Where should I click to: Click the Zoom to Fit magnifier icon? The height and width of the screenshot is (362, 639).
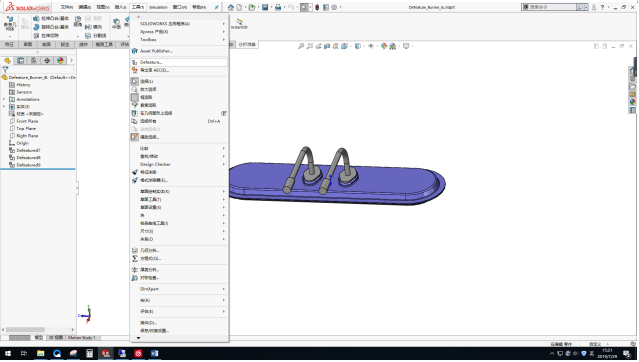coord(301,46)
